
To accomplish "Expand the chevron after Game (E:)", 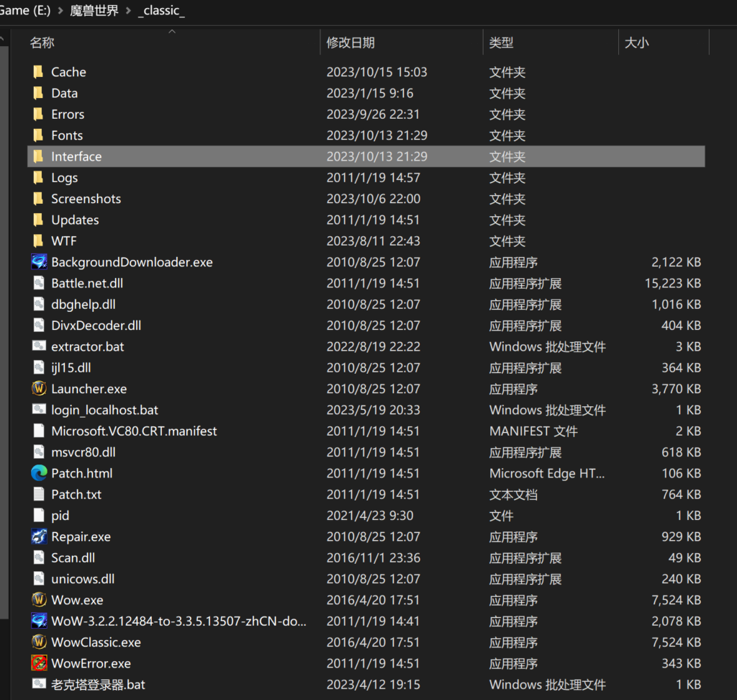I will [x=60, y=10].
